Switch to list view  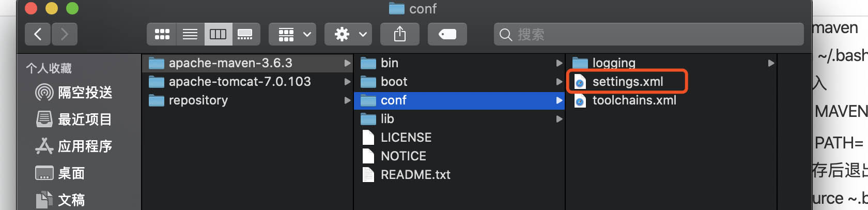tap(190, 34)
